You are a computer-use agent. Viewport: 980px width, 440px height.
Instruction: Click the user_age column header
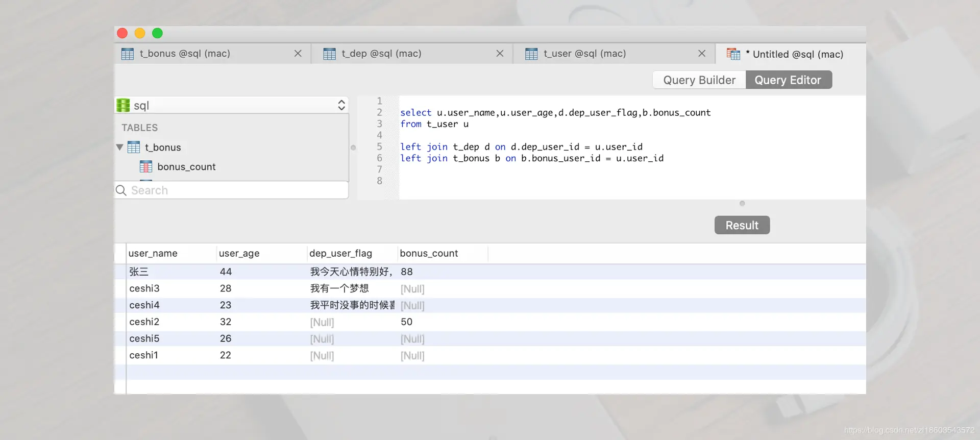coord(262,253)
